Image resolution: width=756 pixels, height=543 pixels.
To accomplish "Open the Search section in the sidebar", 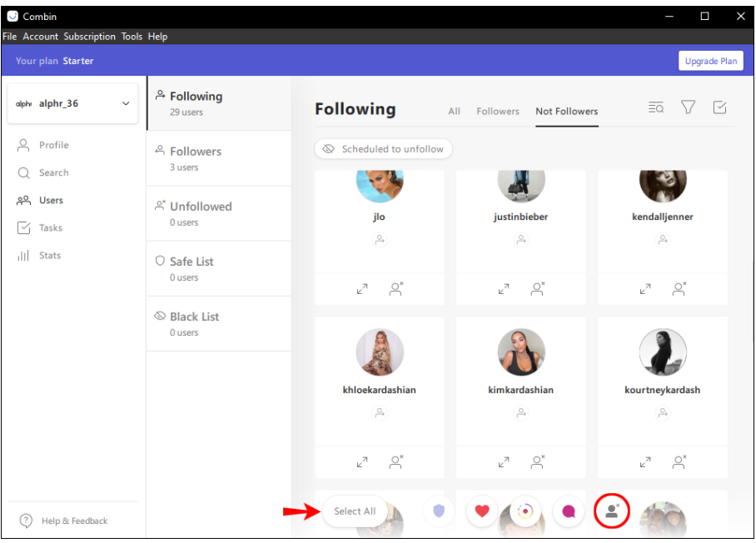I will tap(43, 172).
